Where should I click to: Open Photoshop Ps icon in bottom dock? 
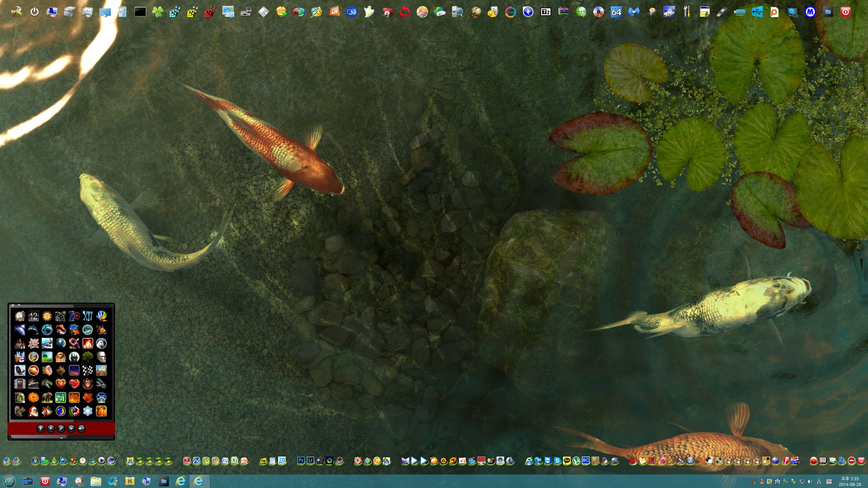tap(301, 461)
